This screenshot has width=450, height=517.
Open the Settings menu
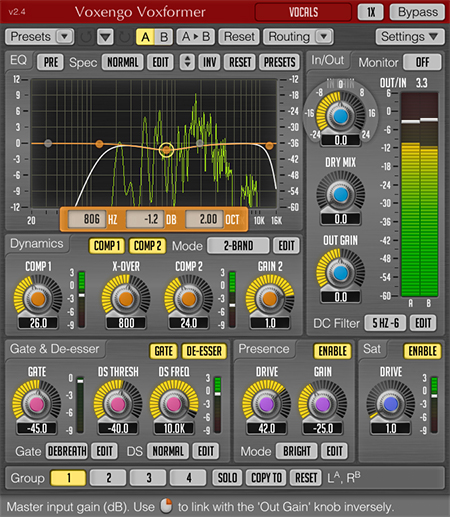point(410,37)
